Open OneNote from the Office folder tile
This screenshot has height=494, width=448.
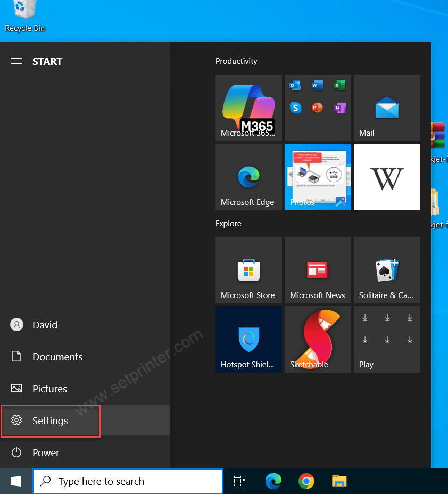pyautogui.click(x=339, y=108)
